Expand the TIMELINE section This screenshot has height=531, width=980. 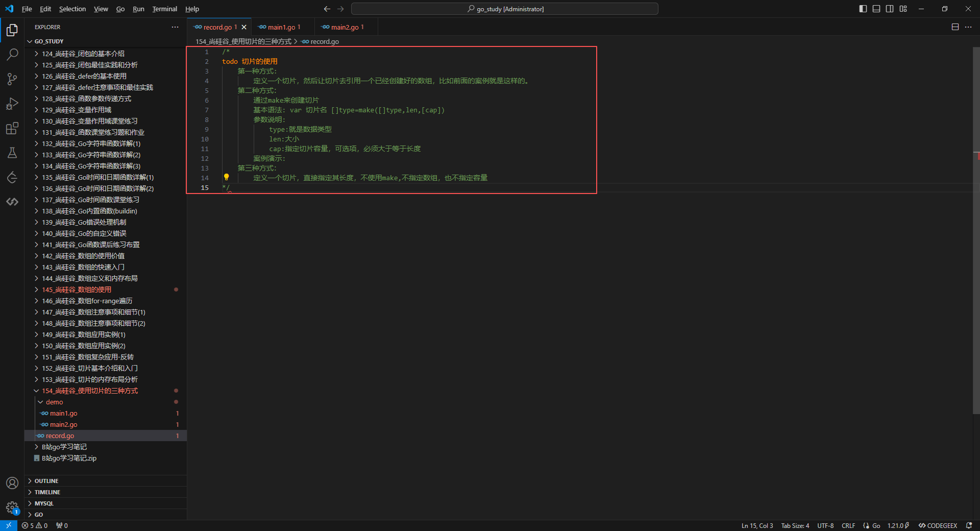106,492
